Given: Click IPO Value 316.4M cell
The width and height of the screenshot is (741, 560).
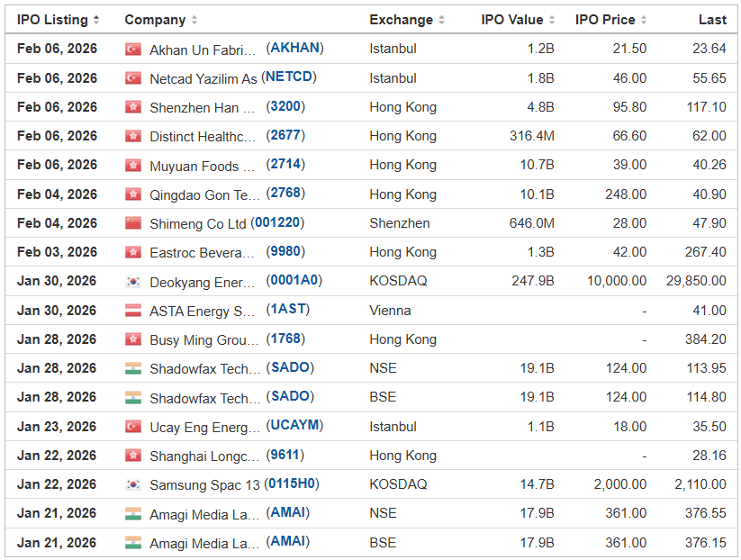Looking at the screenshot, I should 531,136.
